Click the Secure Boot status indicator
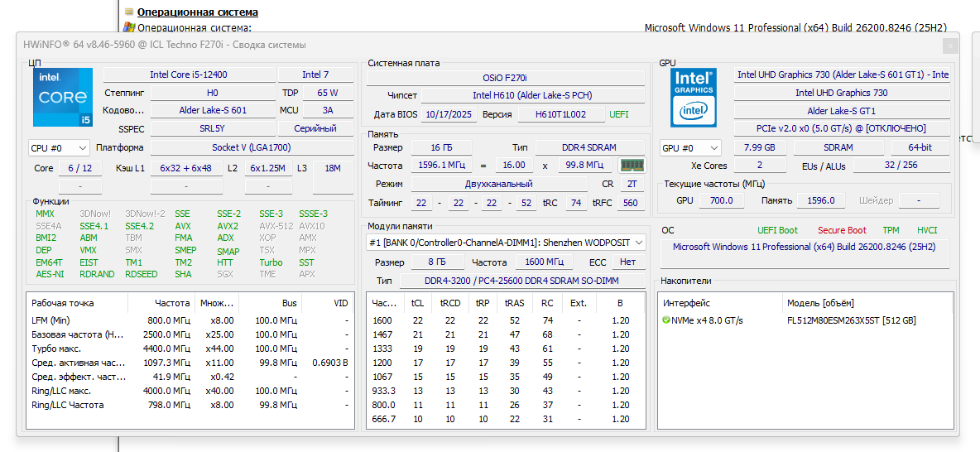Screen dimensions: 980x452 (x=842, y=230)
